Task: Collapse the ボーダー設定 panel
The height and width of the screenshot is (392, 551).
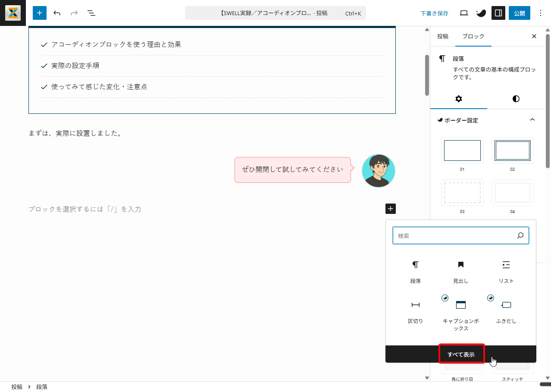Action: point(532,120)
